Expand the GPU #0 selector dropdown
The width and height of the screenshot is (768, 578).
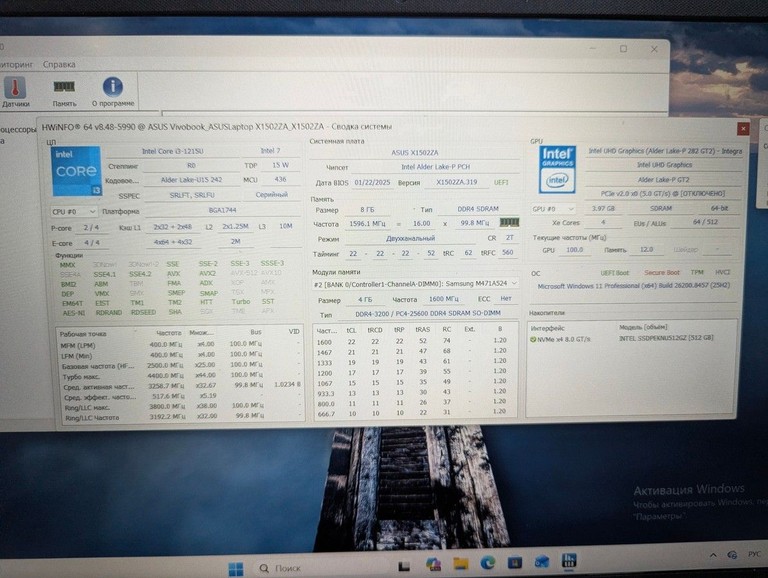point(553,209)
